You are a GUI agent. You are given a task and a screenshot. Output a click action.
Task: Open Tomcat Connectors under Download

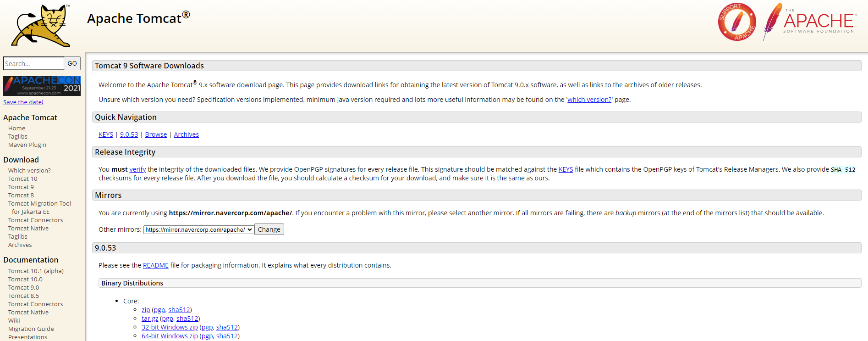pyautogui.click(x=36, y=220)
